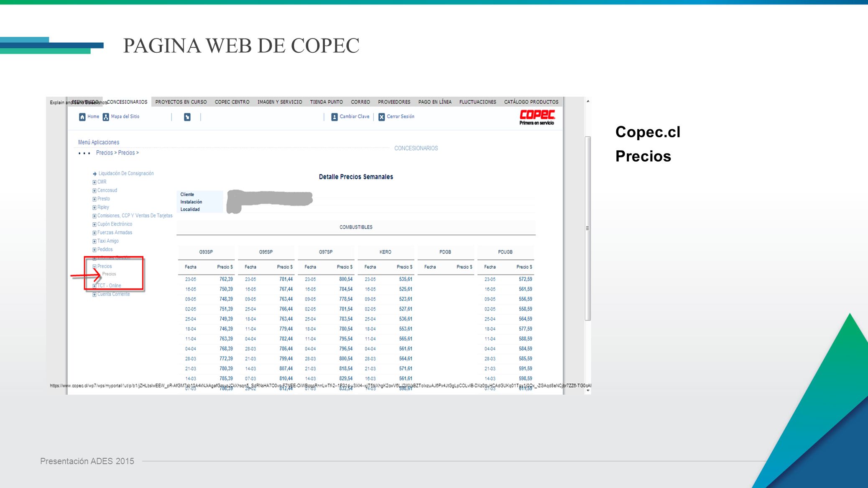Click the scrollbar down arrow

588,390
